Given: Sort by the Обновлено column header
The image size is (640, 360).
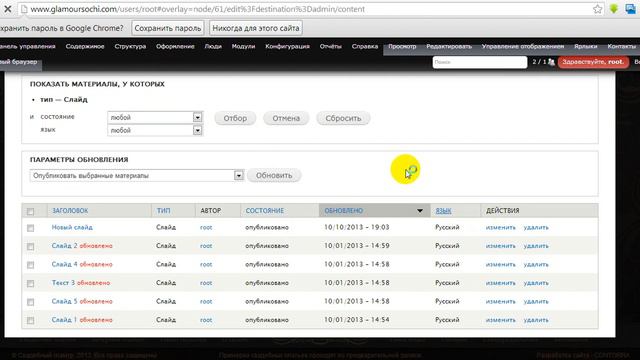Looking at the screenshot, I should pos(344,211).
